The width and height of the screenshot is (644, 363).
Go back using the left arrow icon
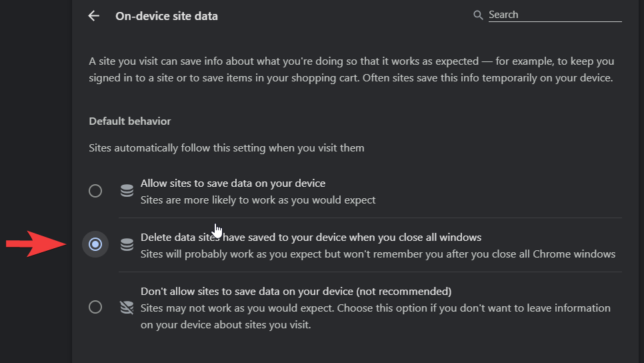(x=93, y=16)
